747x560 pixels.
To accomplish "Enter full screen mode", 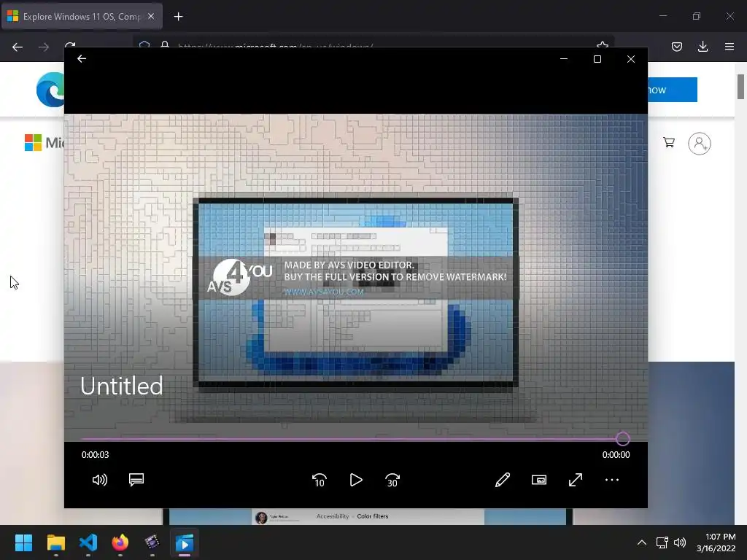I will (576, 480).
